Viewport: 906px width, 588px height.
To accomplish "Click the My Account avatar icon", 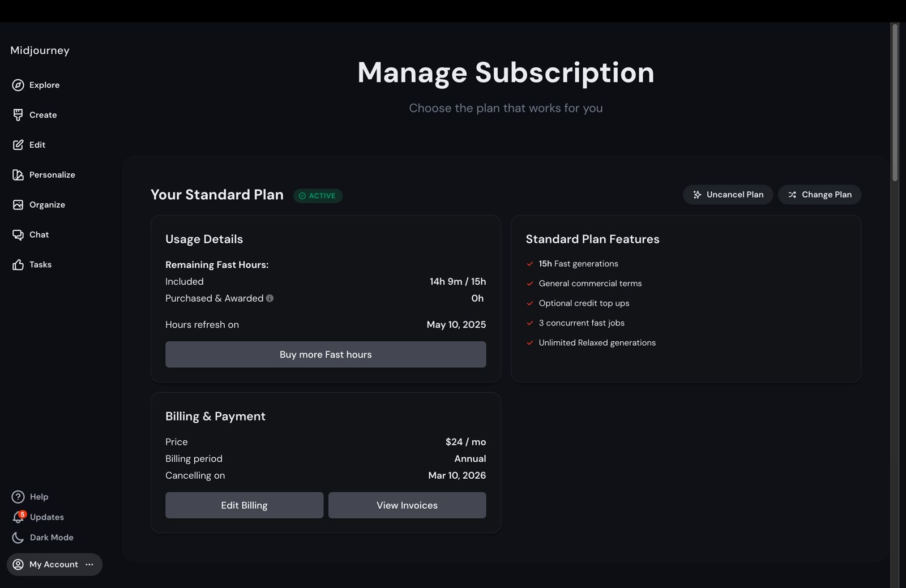I will 18,564.
